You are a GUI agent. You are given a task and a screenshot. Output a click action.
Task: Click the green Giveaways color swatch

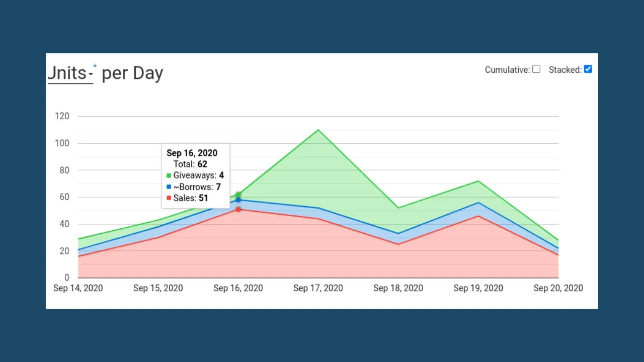[168, 175]
